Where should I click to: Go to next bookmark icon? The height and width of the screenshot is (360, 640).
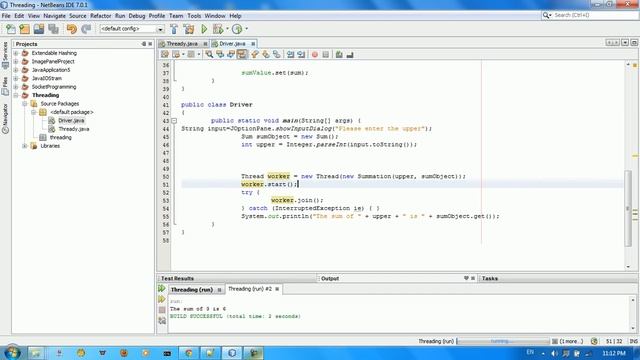[x=266, y=54]
